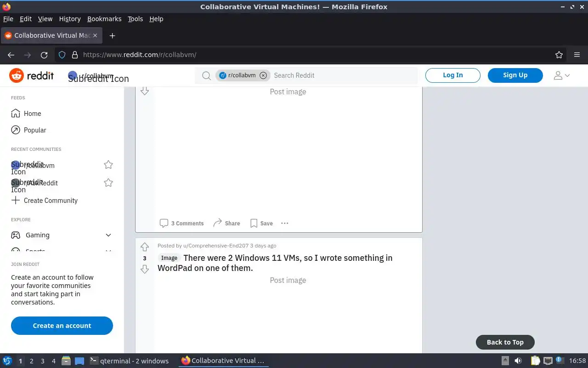
Task: Save the upper post
Action: click(261, 223)
